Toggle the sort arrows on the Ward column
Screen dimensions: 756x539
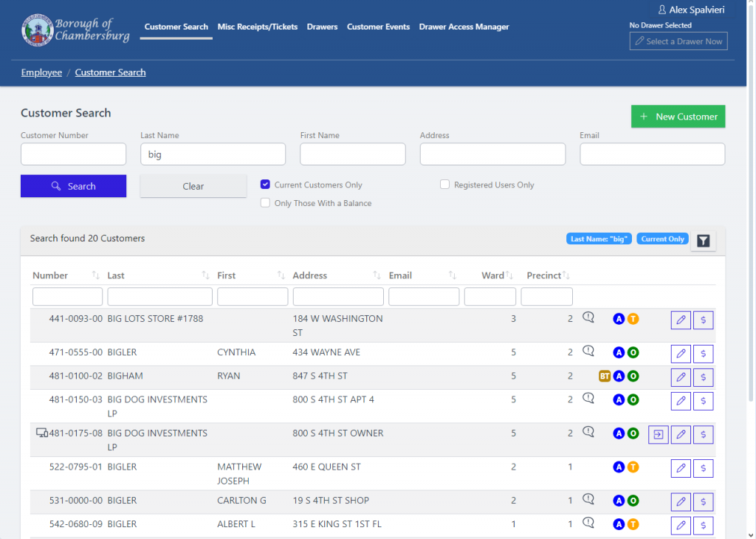[x=510, y=274]
